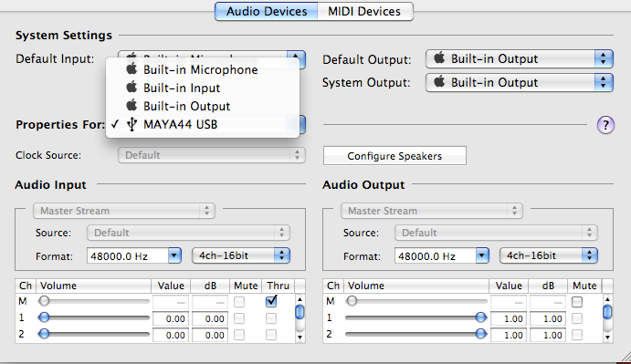Click input channel 1 volume slider

click(94, 317)
